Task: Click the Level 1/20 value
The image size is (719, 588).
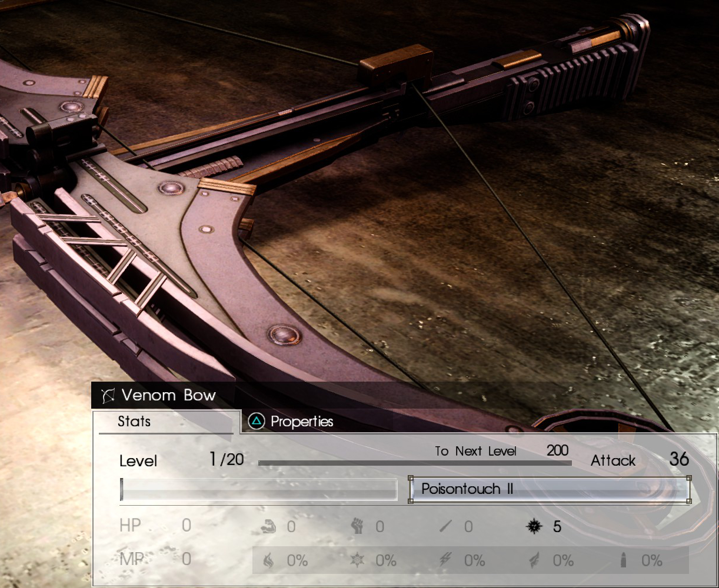Action: coord(227,459)
